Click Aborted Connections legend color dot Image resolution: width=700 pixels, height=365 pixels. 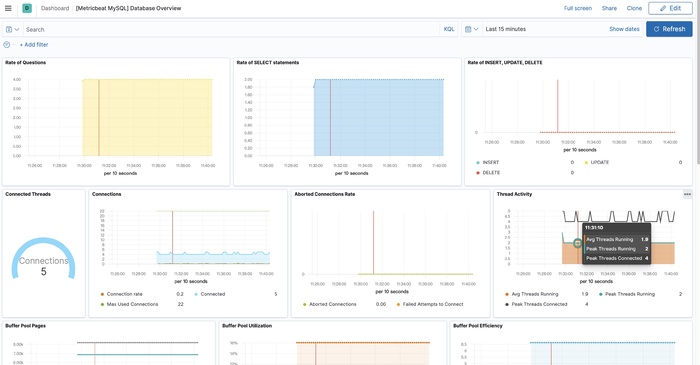tap(305, 304)
